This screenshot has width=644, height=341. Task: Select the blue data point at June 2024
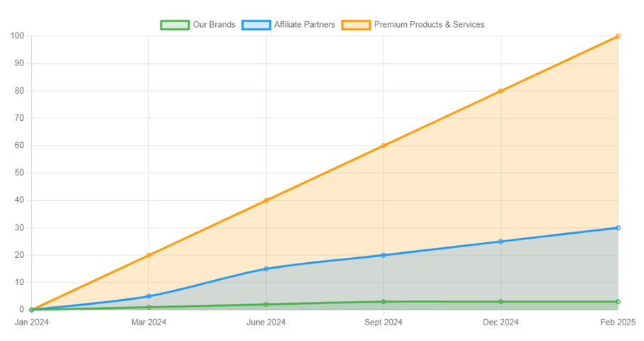tap(266, 269)
